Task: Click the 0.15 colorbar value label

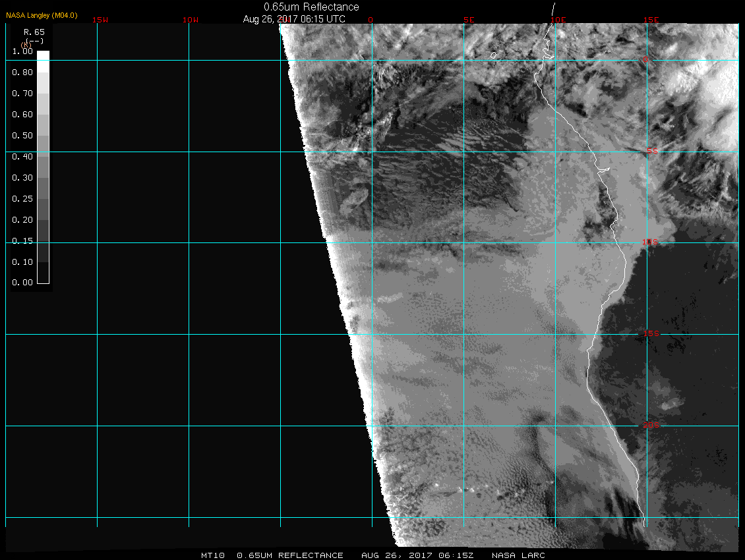Action: coord(22,241)
